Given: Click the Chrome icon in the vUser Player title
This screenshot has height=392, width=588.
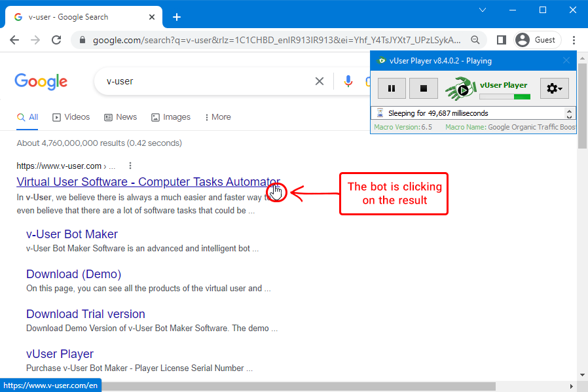Looking at the screenshot, I should [381, 61].
